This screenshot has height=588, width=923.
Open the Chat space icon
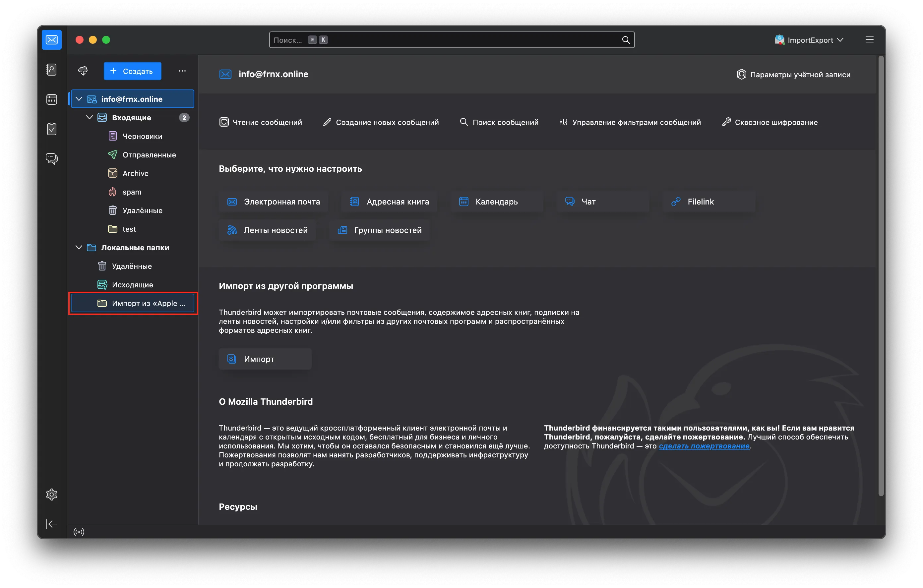tap(51, 158)
